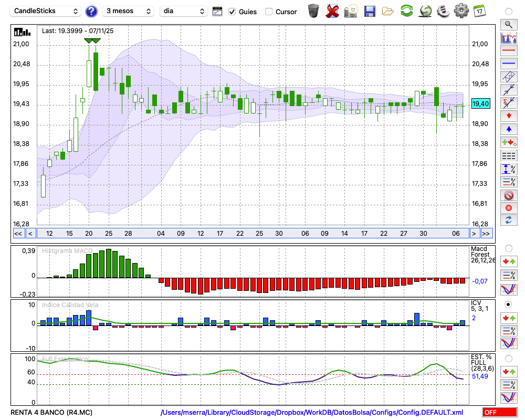Uncheck the Guies checkbox
This screenshot has height=420, width=525.
click(232, 12)
